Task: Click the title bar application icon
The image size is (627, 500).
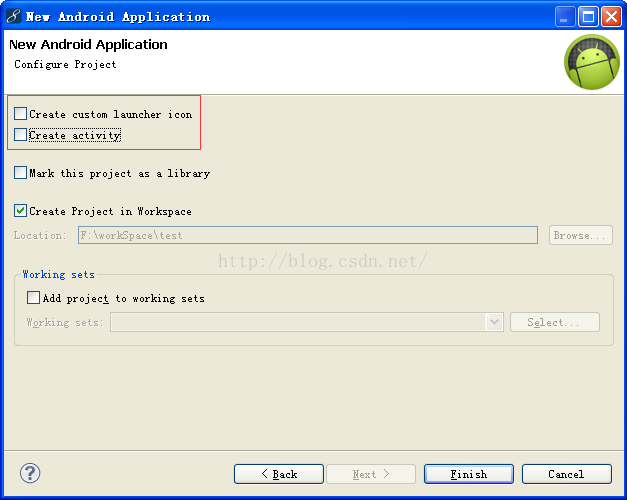Action: tap(13, 16)
